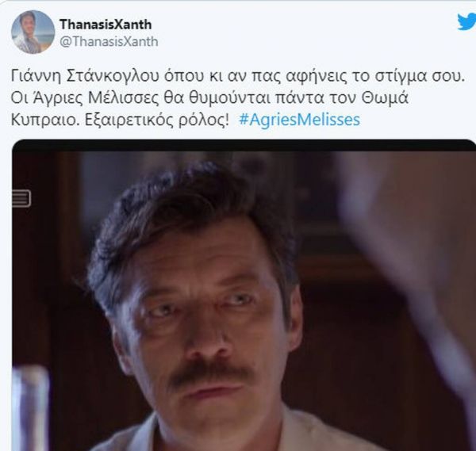The width and height of the screenshot is (476, 451).
Task: Open the #AgriesMelisses hashtag
Action: 299,120
